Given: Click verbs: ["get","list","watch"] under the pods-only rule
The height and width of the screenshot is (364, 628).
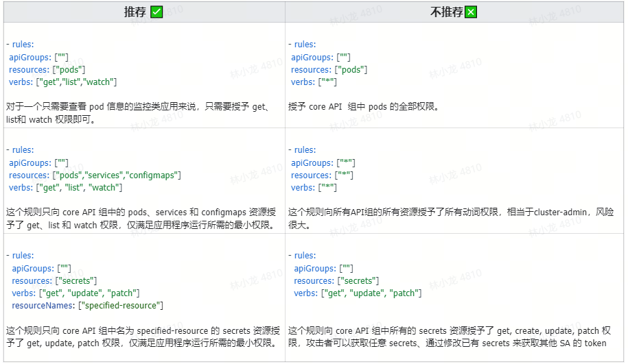Looking at the screenshot, I should tap(62, 82).
